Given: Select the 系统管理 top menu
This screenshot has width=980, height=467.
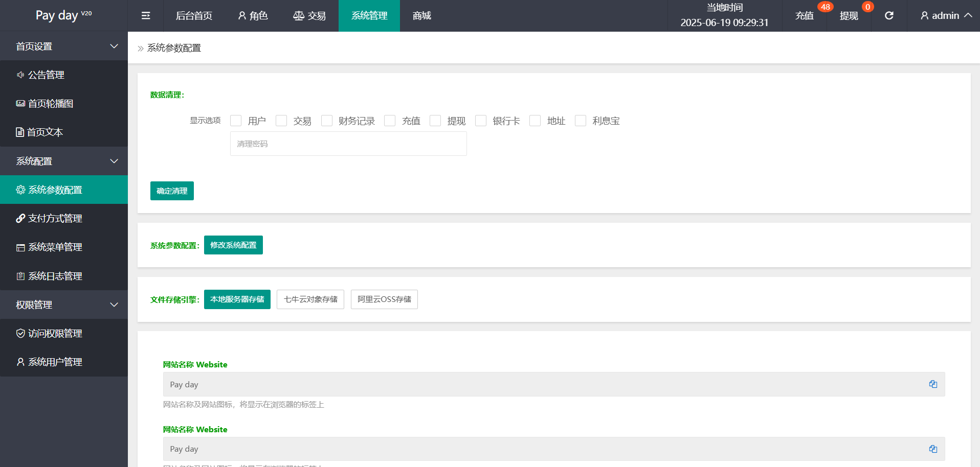Looking at the screenshot, I should 369,16.
